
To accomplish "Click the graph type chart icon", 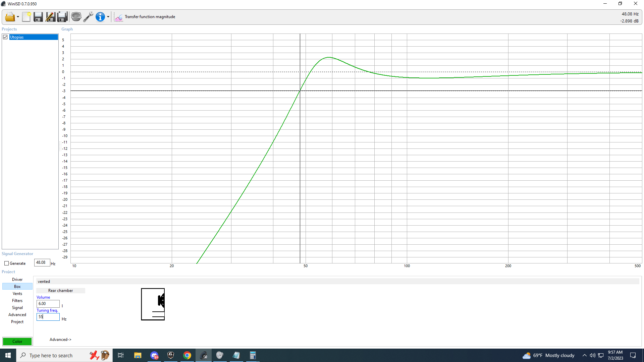I will (x=118, y=17).
